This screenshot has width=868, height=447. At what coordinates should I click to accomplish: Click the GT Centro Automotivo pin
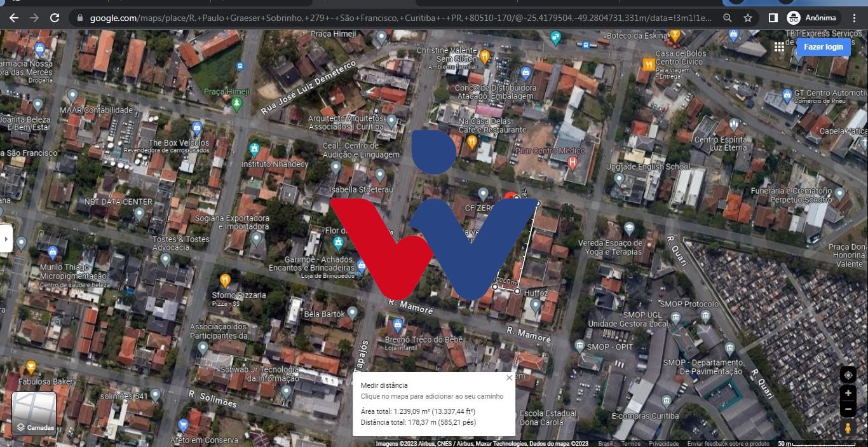tap(787, 96)
